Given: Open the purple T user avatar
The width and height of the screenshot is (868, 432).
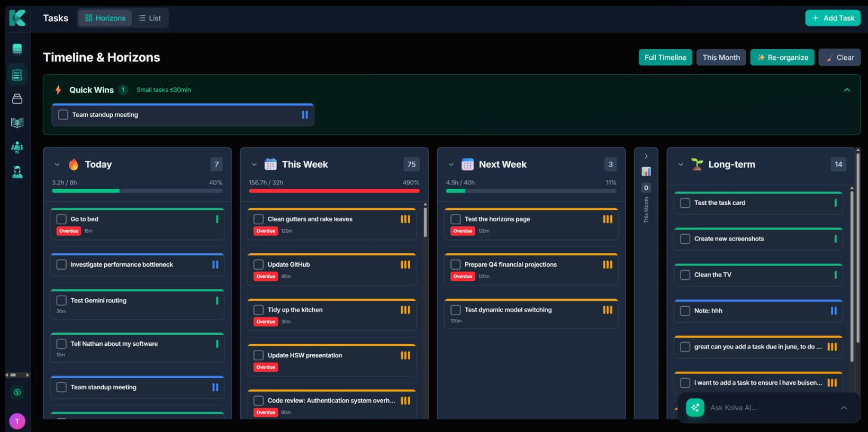Looking at the screenshot, I should (x=17, y=421).
